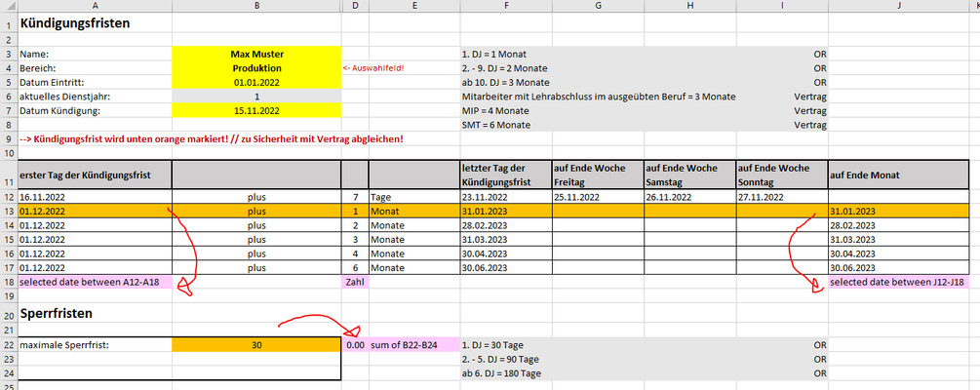This screenshot has width=980, height=390.
Task: Click the 27.11.2022 Sunday cell
Action: pyautogui.click(x=782, y=196)
